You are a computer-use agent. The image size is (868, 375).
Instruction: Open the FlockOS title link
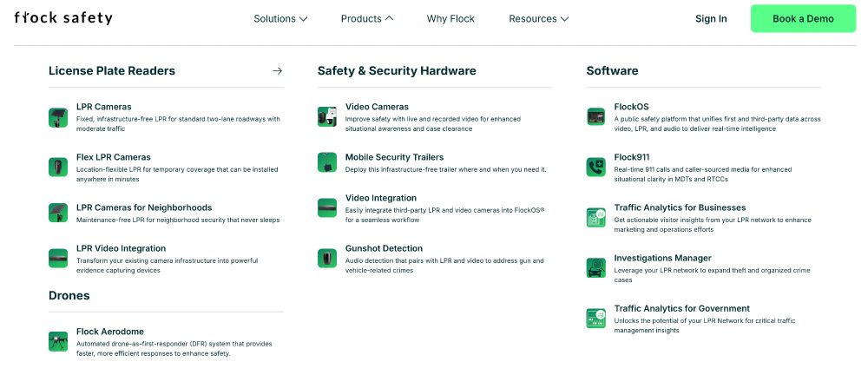[x=631, y=107]
